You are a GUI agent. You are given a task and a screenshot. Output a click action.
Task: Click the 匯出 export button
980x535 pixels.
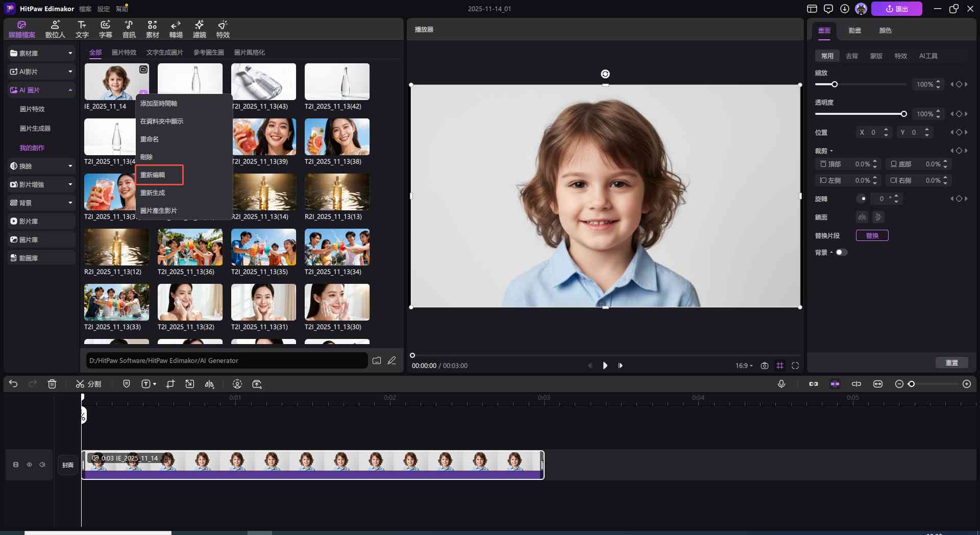point(896,9)
